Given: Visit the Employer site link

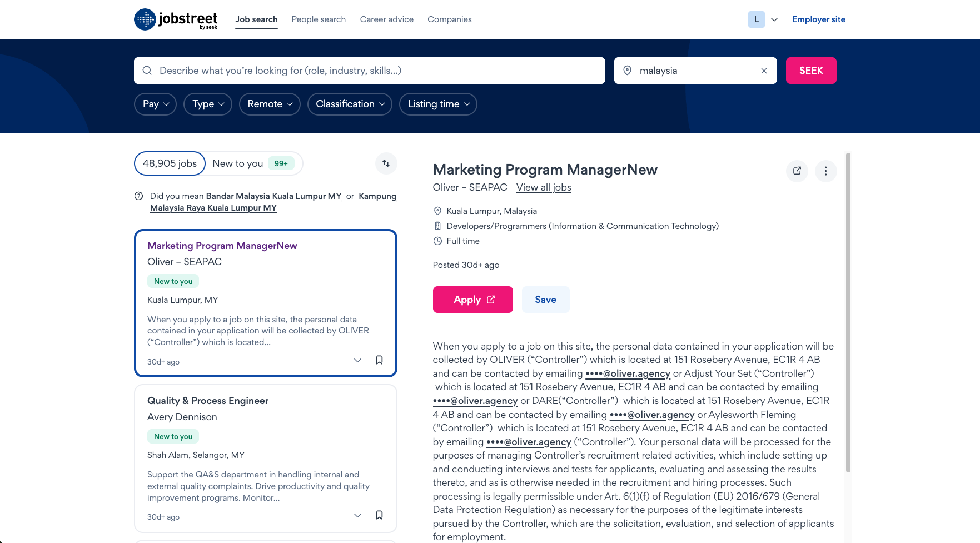Looking at the screenshot, I should point(819,19).
